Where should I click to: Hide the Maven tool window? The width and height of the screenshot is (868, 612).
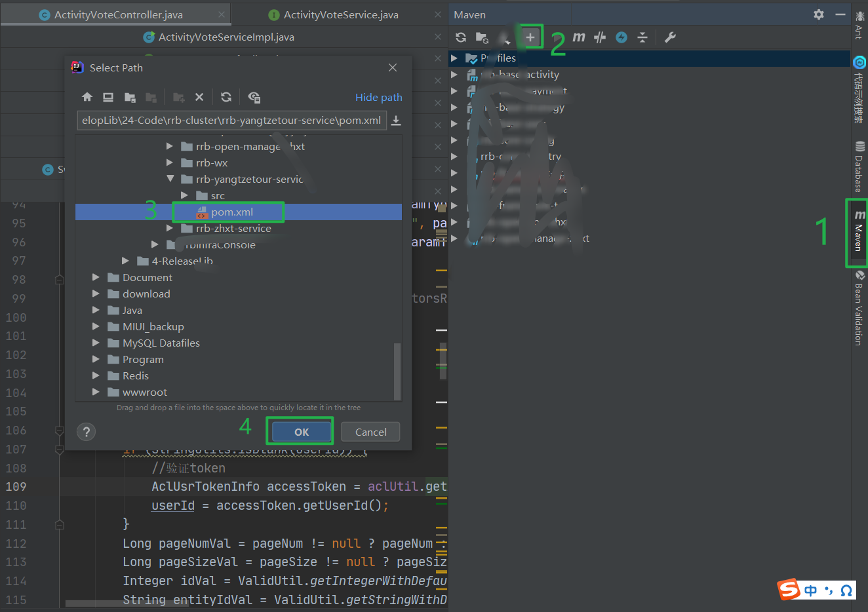click(840, 14)
